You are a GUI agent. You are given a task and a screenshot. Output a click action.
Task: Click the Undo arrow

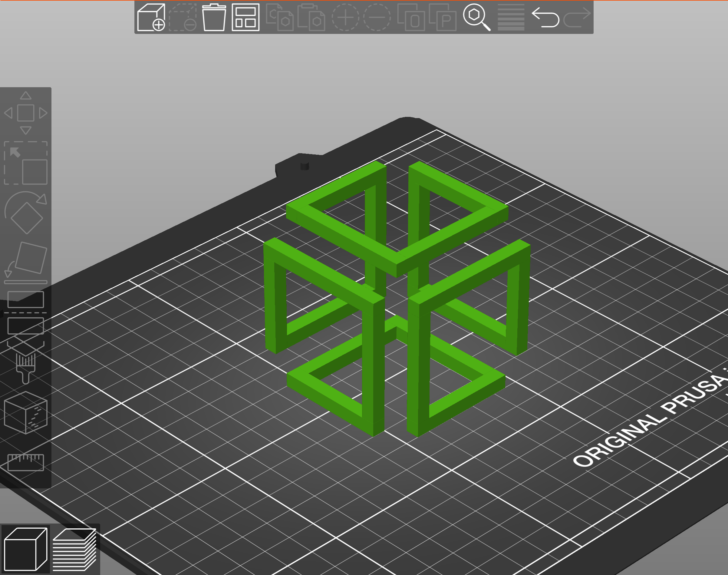click(545, 17)
